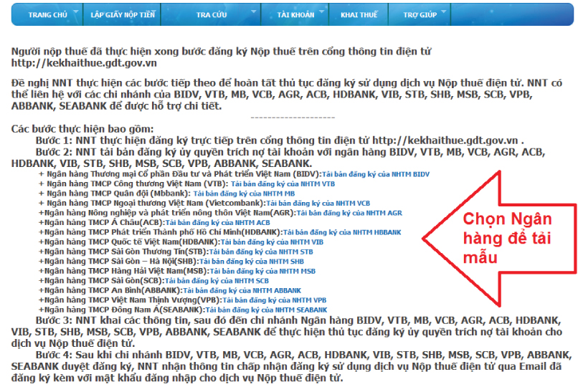The image size is (578, 392).
Task: Click the 'Ngân hàng TMCP Việt Nam Thịnh Vượng(VPB)' text
Action: click(x=132, y=300)
